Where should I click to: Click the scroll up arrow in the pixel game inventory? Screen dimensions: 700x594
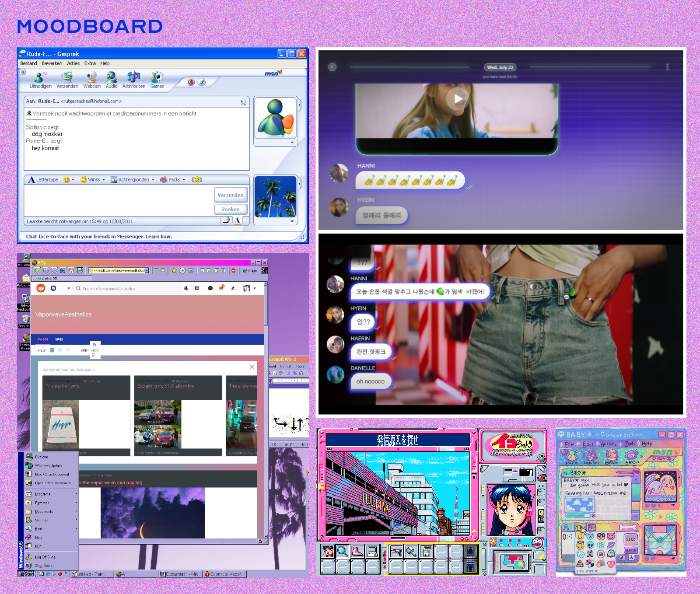pyautogui.click(x=471, y=551)
